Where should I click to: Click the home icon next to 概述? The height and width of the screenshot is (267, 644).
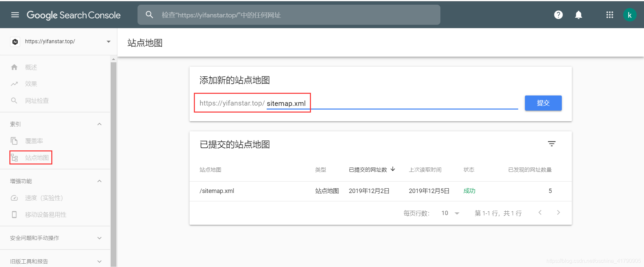pyautogui.click(x=14, y=67)
